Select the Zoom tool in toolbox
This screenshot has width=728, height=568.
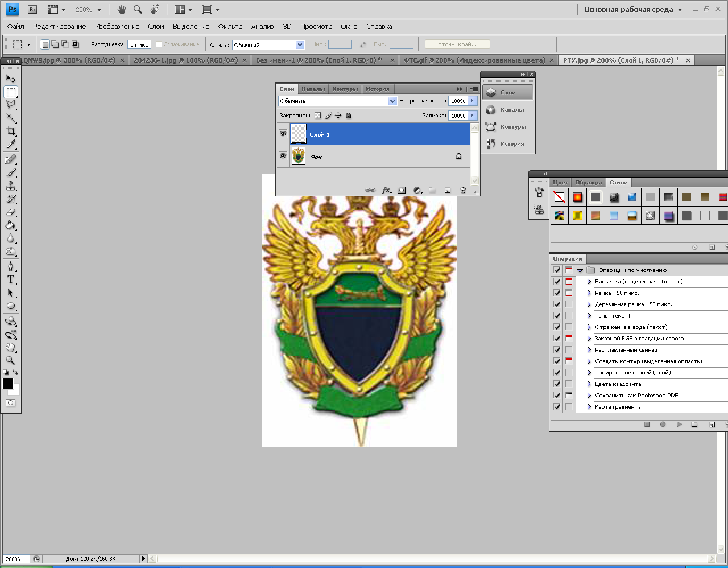pos(11,360)
